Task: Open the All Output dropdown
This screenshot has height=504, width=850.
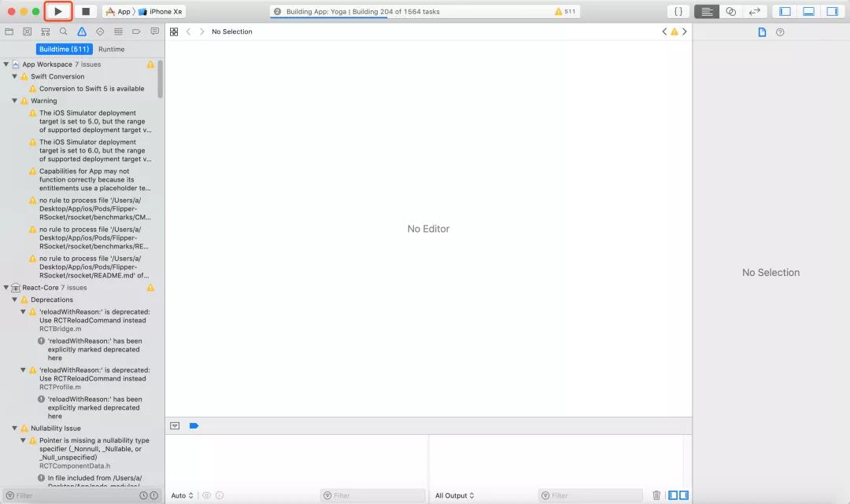Action: tap(455, 495)
